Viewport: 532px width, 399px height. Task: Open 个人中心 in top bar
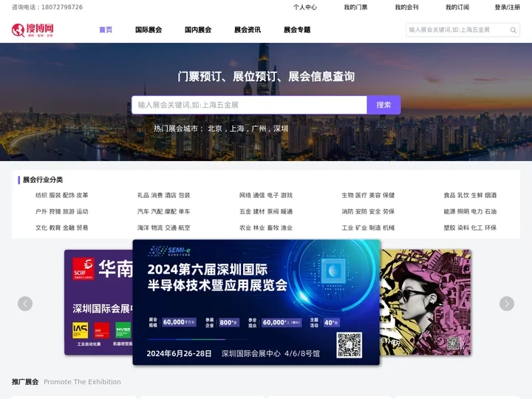point(305,7)
